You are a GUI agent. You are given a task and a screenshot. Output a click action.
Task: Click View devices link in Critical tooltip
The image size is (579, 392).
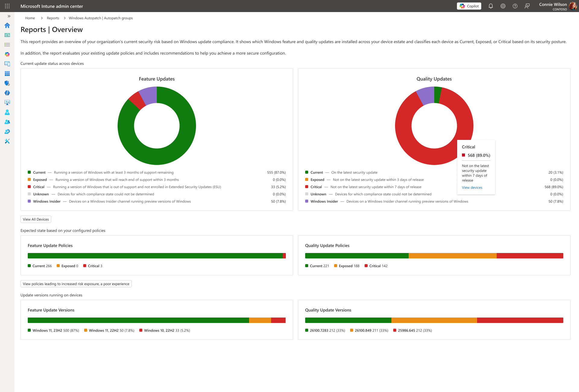click(x=472, y=188)
